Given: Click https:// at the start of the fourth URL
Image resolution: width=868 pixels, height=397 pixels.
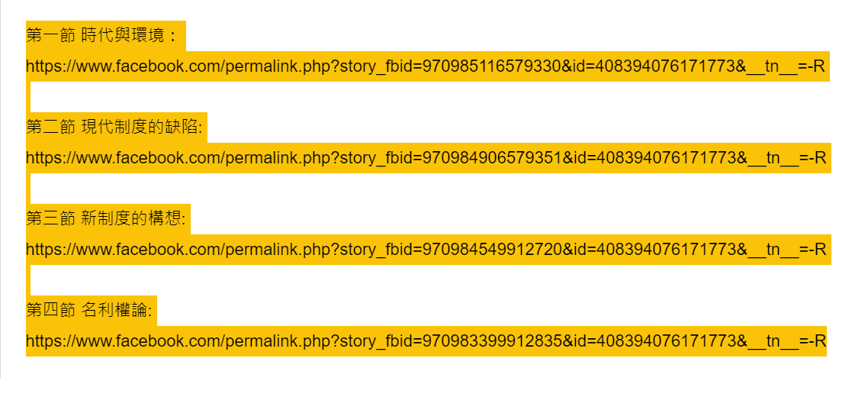Looking at the screenshot, I should coord(50,341).
